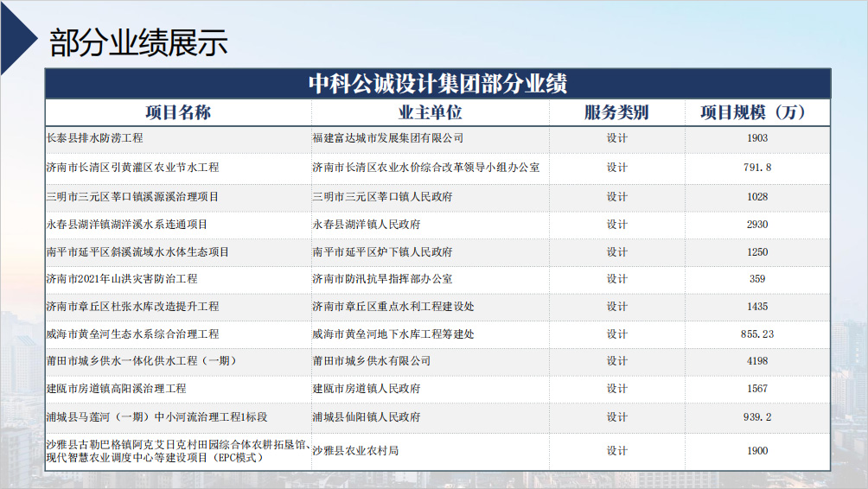This screenshot has width=868, height=489.
Task: Click the 沙雅县农业农村局 owner cell
Action: (355, 451)
